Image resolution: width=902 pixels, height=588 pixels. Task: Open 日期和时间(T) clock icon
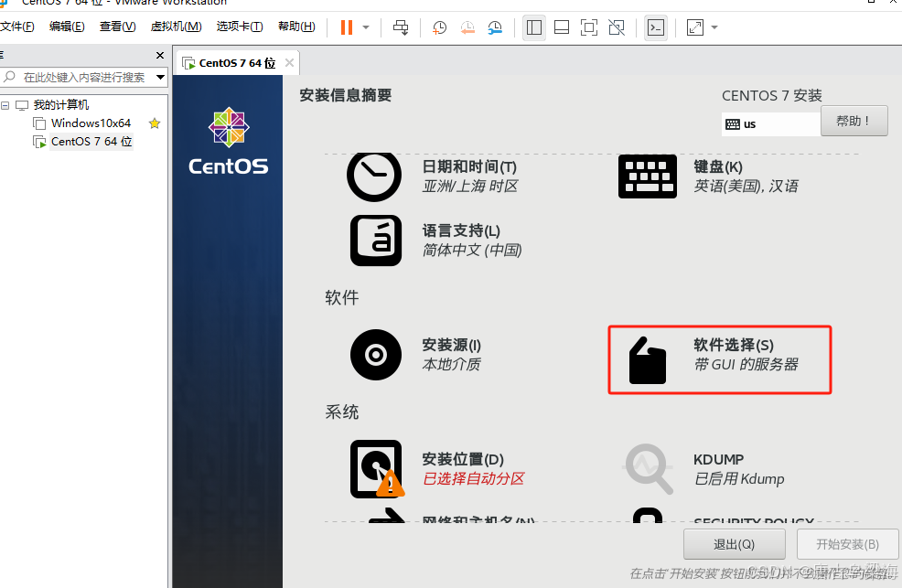(x=374, y=176)
